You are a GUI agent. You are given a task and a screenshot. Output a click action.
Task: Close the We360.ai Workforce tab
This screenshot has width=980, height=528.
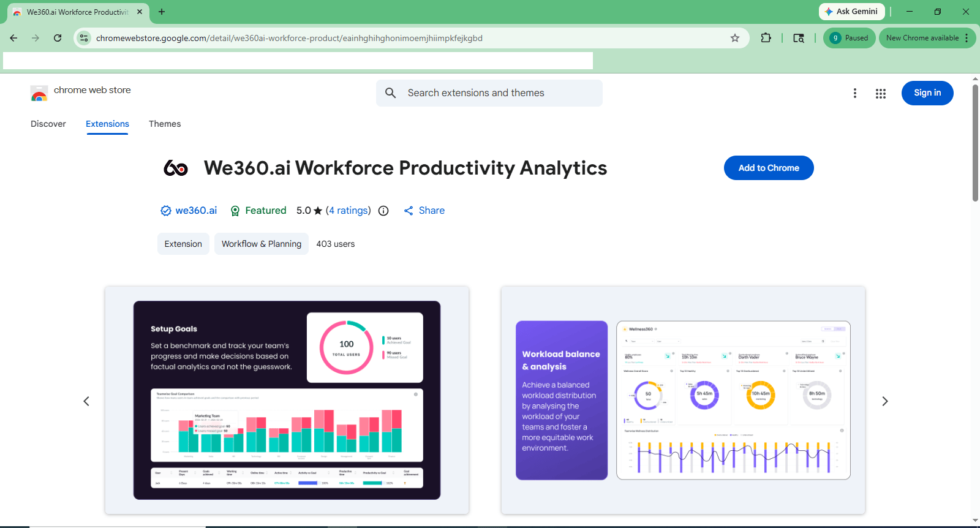140,12
